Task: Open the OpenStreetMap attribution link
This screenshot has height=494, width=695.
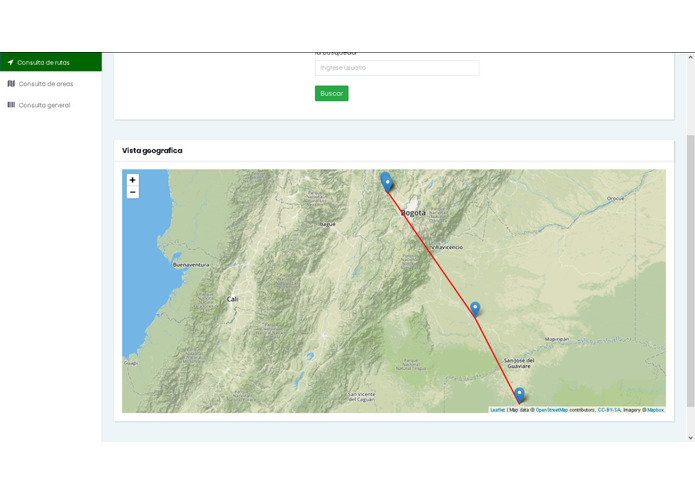Action: coord(551,410)
